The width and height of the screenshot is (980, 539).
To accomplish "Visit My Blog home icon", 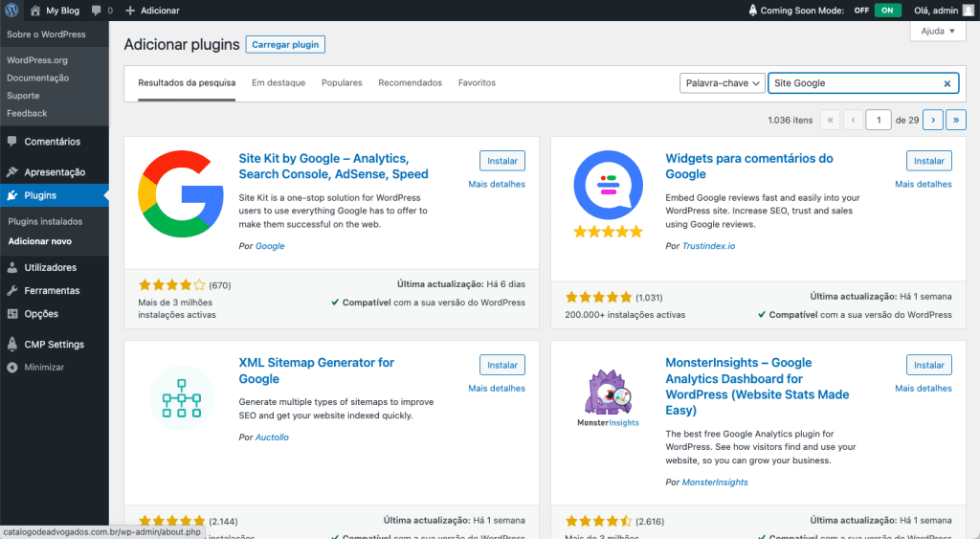I will (35, 10).
